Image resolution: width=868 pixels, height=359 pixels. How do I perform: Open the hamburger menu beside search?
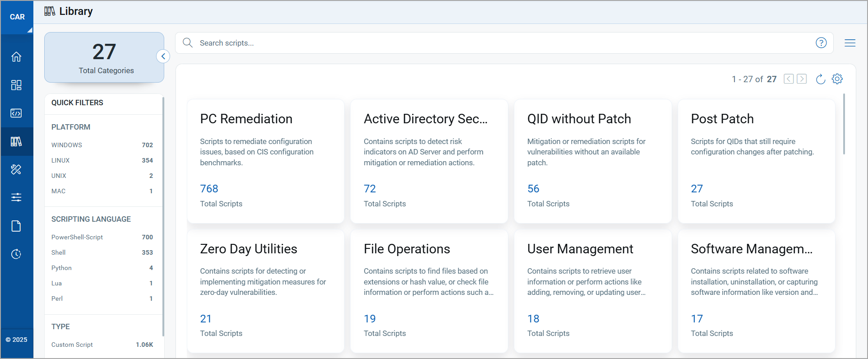click(x=850, y=43)
